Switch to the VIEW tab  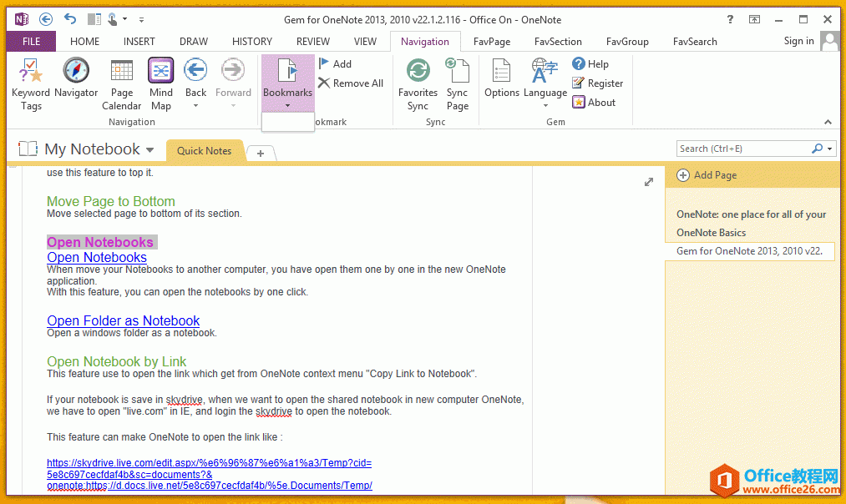pyautogui.click(x=365, y=42)
